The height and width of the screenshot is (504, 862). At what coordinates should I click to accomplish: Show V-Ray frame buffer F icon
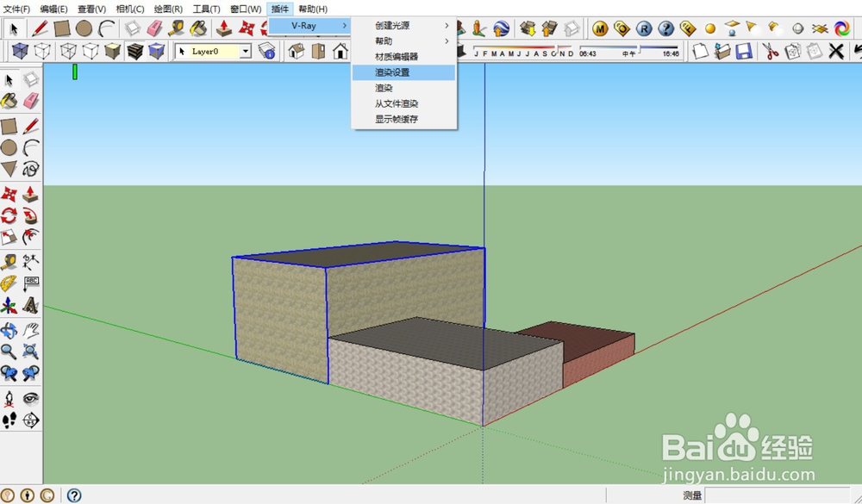coord(688,28)
